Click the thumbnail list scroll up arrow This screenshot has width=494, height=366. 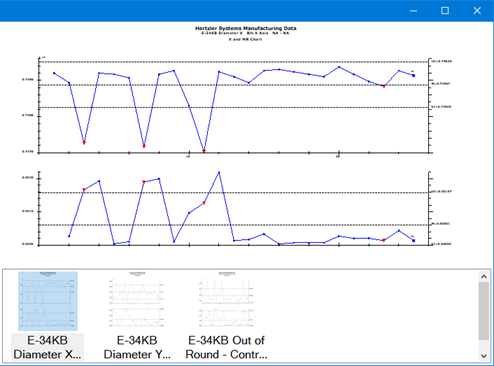click(484, 276)
